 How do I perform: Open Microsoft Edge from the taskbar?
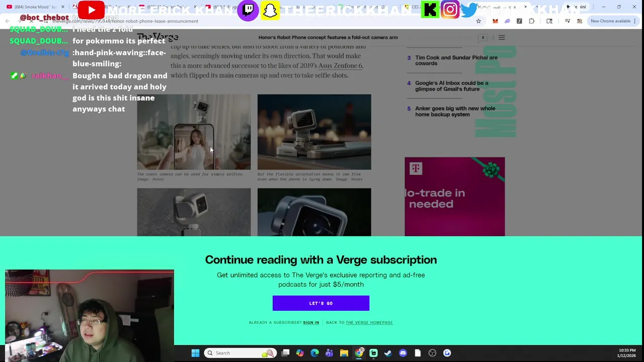[314, 353]
